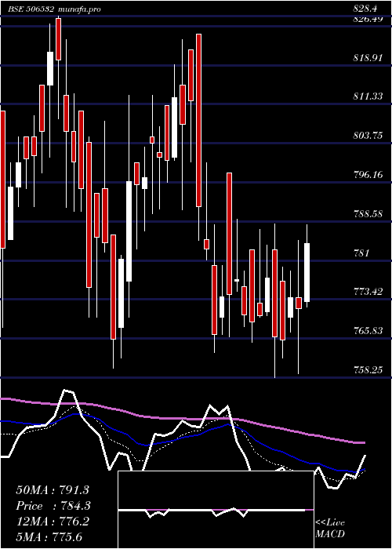Click the 758.25 price level label
The width and height of the screenshot is (392, 549).
368,369
